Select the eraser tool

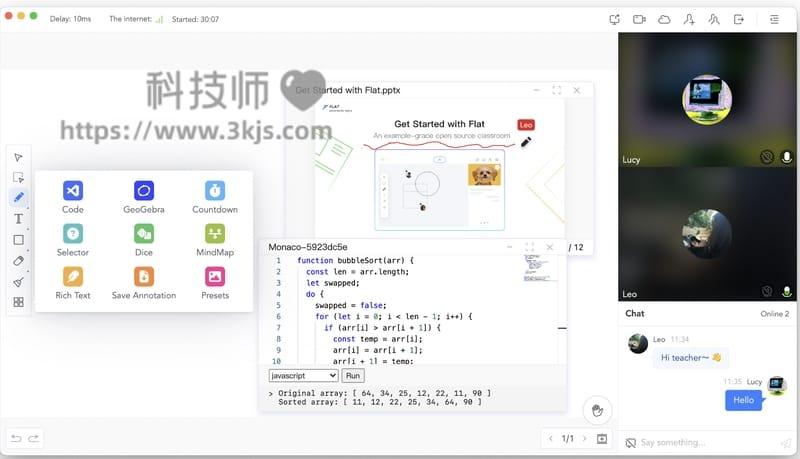pos(18,261)
